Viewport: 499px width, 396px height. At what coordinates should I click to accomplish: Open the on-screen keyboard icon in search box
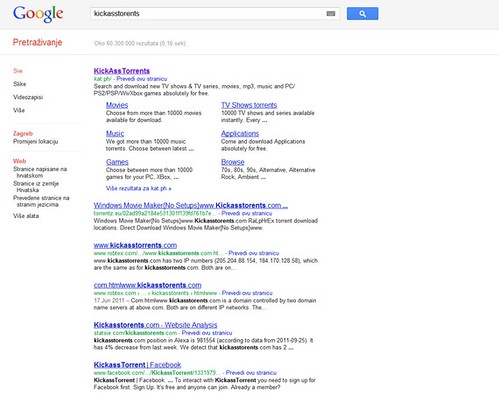tap(331, 14)
